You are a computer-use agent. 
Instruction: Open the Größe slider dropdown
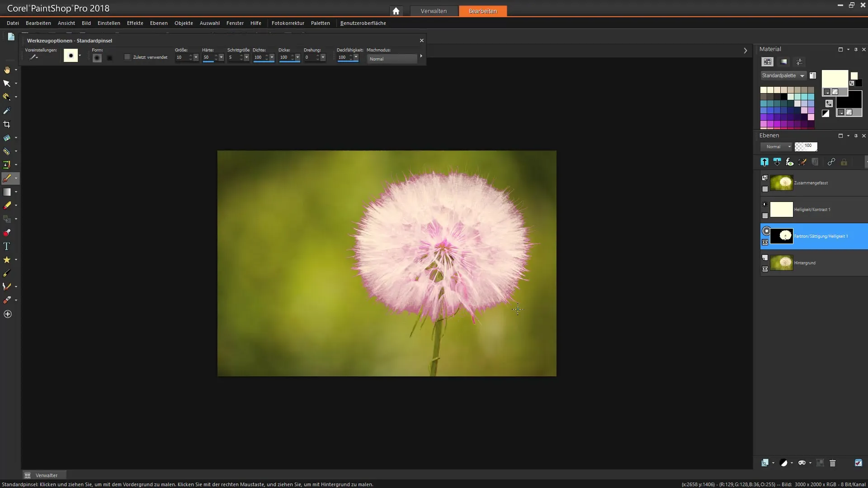click(196, 57)
